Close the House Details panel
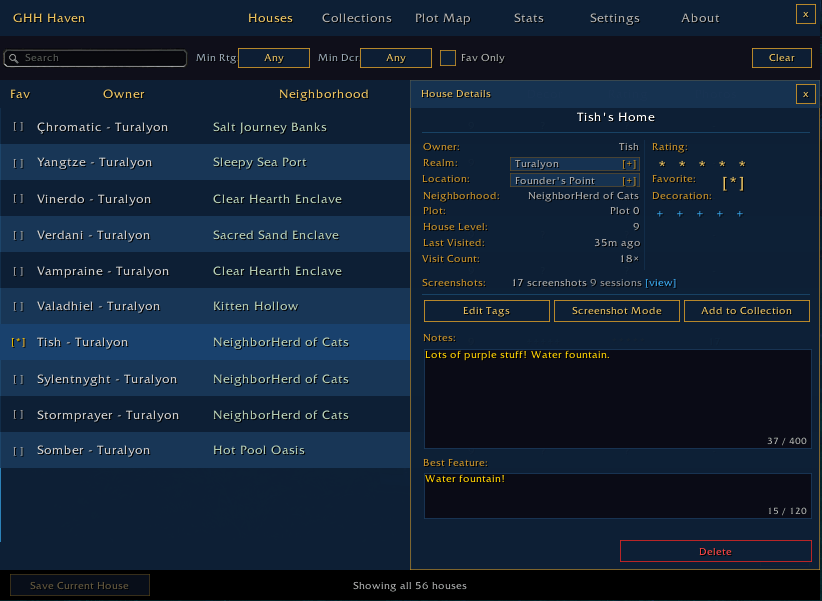 pos(805,94)
